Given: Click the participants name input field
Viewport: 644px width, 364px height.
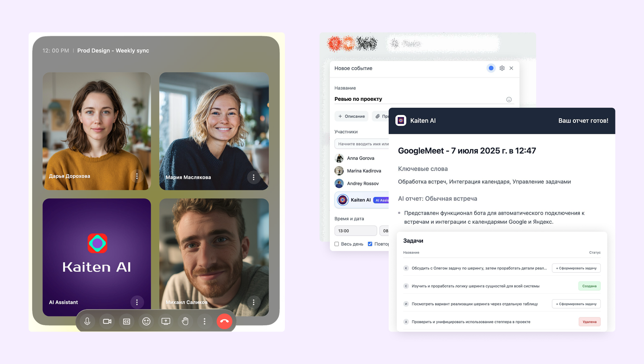Looking at the screenshot, I should pos(362,144).
